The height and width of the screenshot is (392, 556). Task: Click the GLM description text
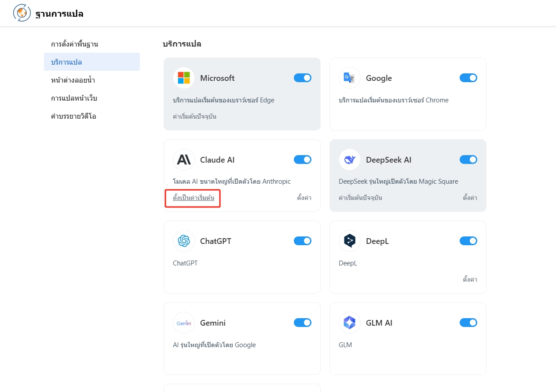coord(345,345)
